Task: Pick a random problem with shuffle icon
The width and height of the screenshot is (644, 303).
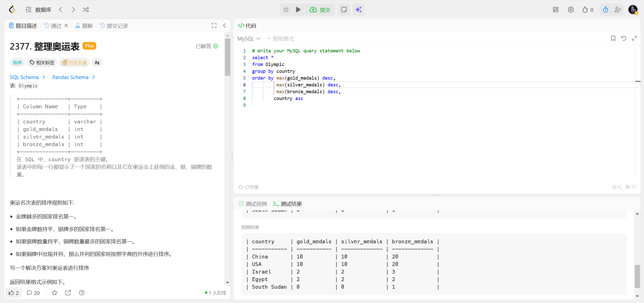Action: click(x=86, y=10)
